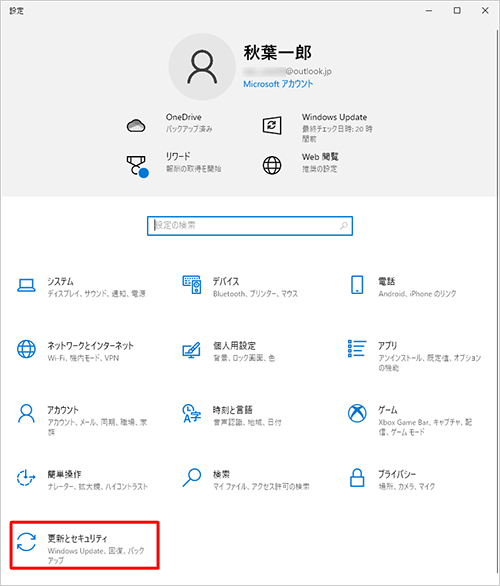Select the システム category title
The height and width of the screenshot is (586, 500).
61,281
